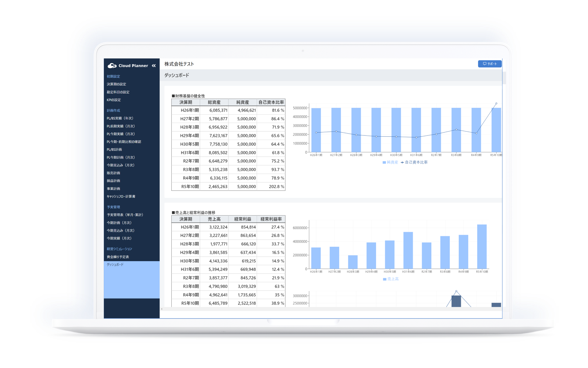Select KPIの設定 in the sidebar
This screenshot has width=588, height=368.
(x=113, y=100)
